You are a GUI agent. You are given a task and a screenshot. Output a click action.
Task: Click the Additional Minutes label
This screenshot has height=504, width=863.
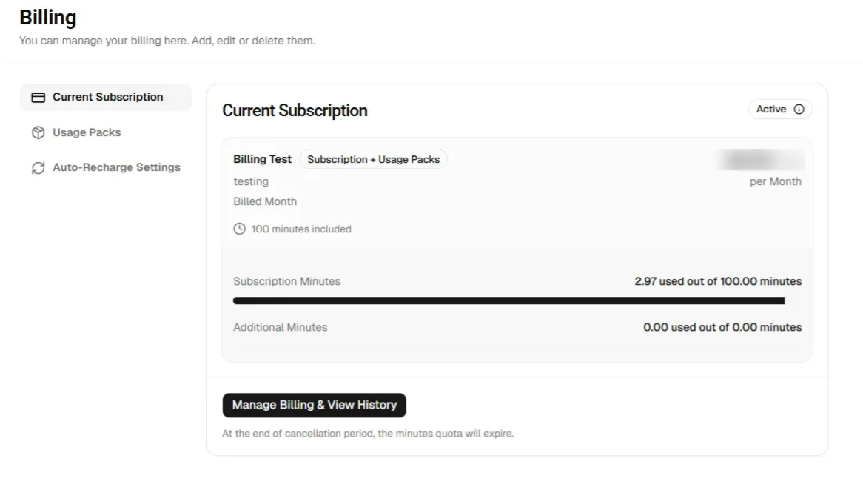click(x=281, y=327)
